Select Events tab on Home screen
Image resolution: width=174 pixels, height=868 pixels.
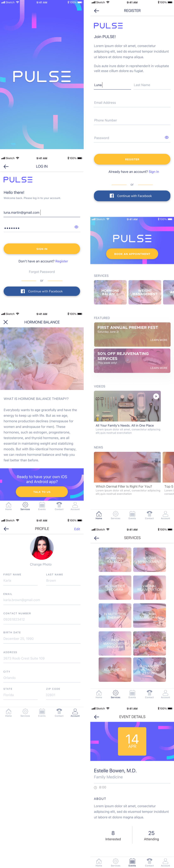click(x=132, y=515)
